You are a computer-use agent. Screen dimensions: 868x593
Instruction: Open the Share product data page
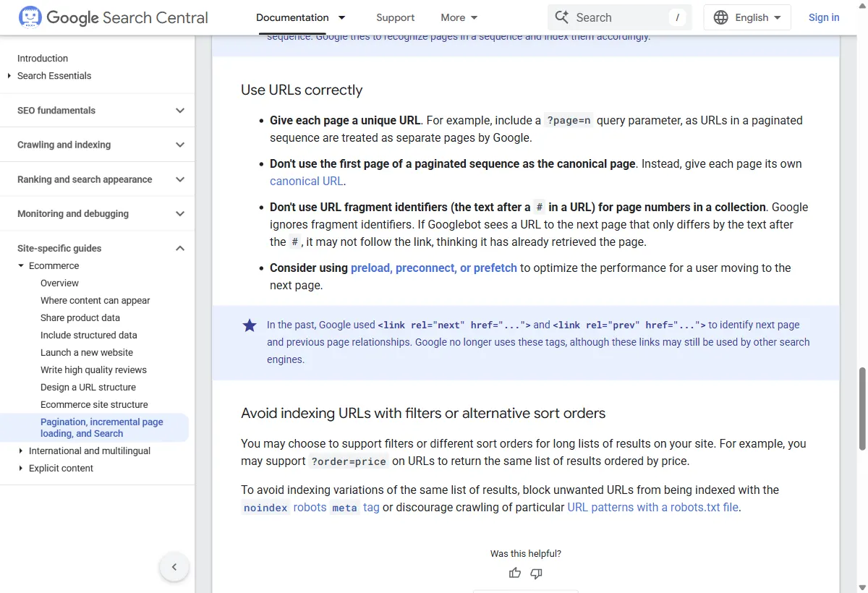pyautogui.click(x=80, y=318)
